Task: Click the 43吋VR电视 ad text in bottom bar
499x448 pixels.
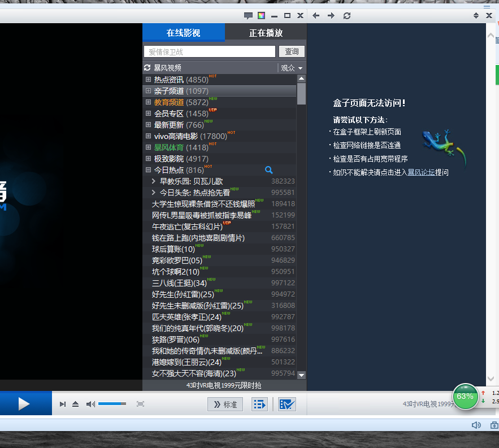Action: tap(428, 404)
